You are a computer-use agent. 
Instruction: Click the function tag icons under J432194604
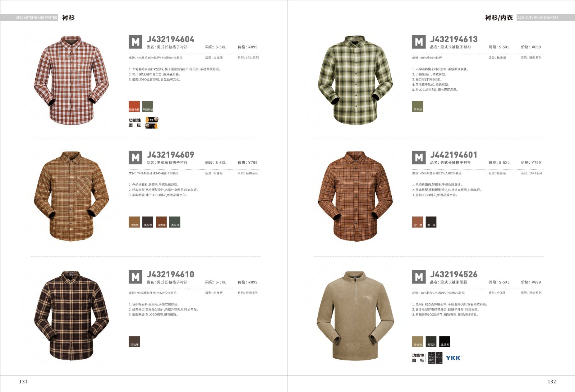[152, 123]
